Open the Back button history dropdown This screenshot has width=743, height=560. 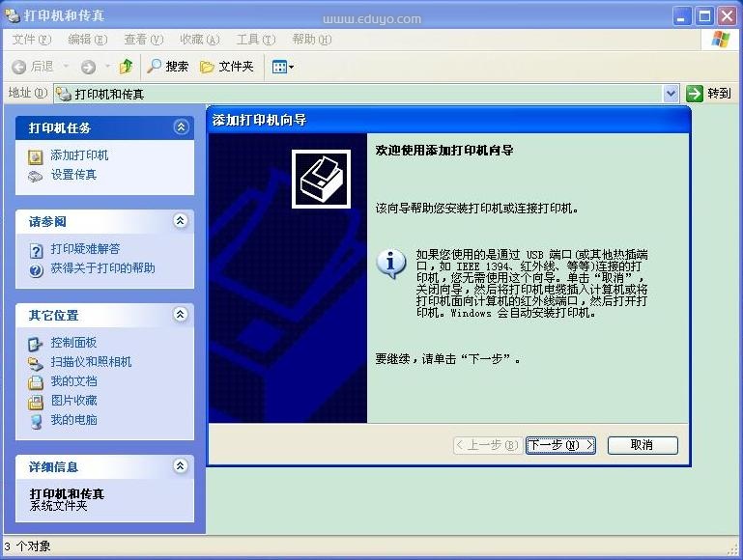click(x=66, y=67)
